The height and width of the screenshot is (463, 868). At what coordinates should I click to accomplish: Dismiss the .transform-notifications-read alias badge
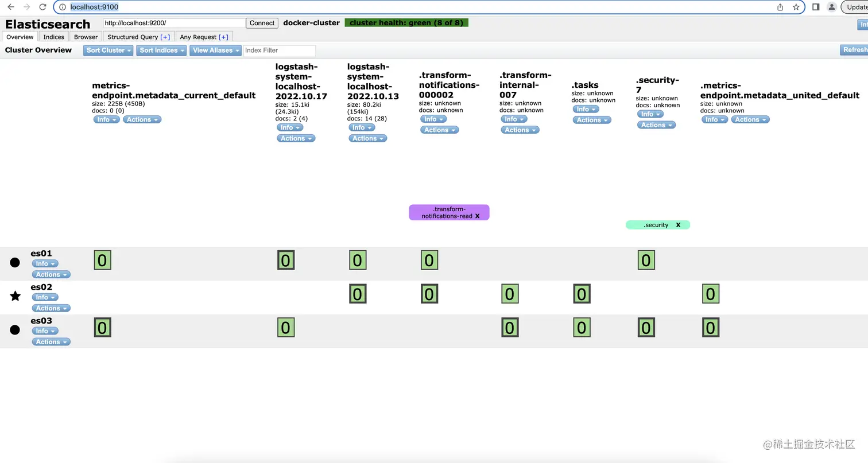pyautogui.click(x=477, y=216)
